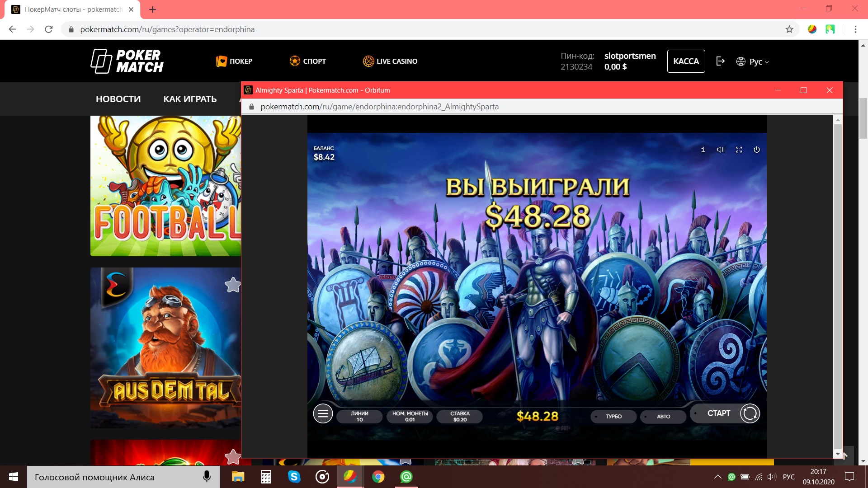Viewport: 868px width, 488px height.
Task: Open the slot game info icon
Action: (x=703, y=150)
